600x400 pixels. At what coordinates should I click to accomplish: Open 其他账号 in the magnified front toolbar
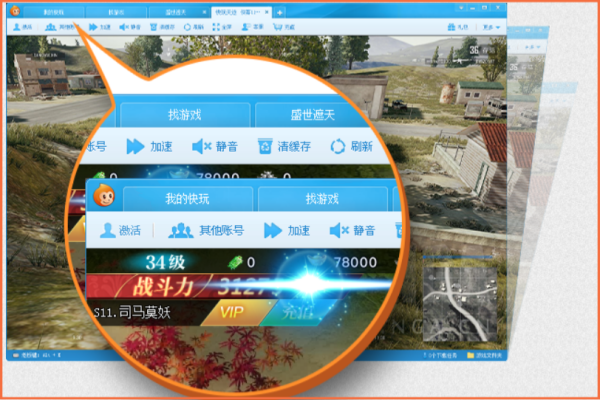(181, 230)
